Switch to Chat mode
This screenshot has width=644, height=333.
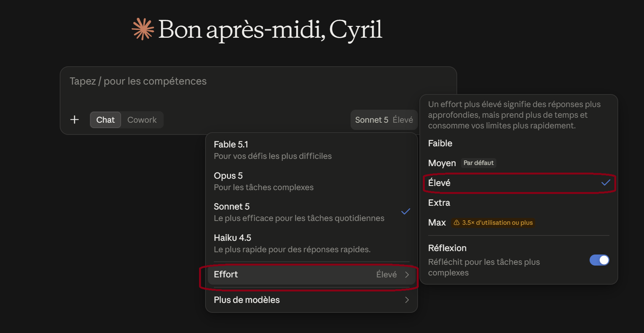click(105, 120)
